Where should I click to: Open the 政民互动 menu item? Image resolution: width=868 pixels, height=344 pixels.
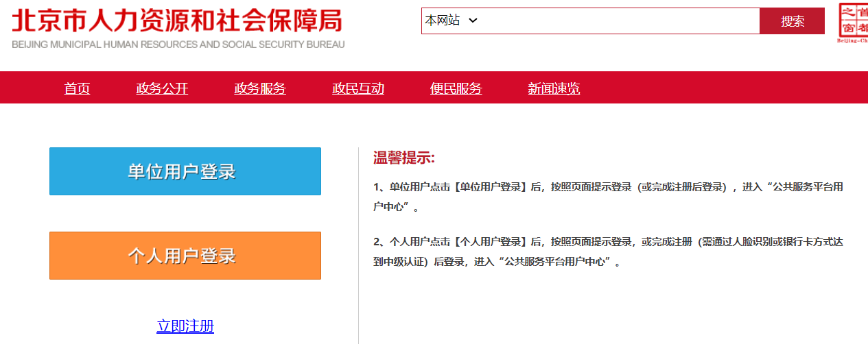coord(358,88)
